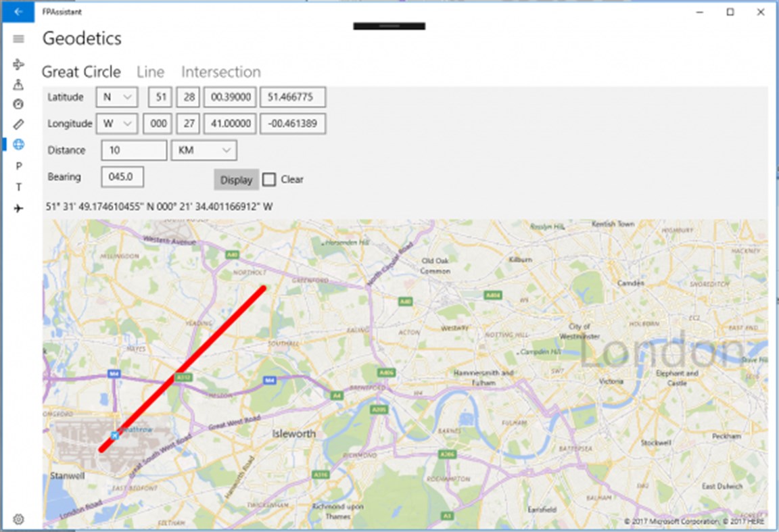Expand the Latitude N hemisphere dropdown
779x532 pixels.
(117, 97)
